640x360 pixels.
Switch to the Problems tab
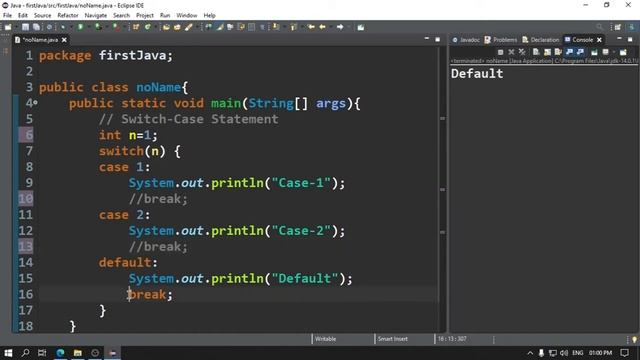[x=501, y=40]
